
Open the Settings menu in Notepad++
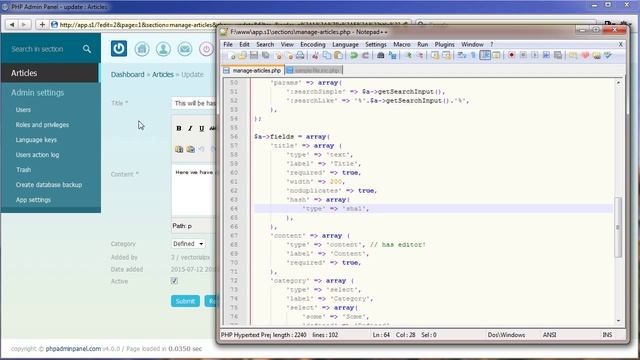[x=376, y=44]
